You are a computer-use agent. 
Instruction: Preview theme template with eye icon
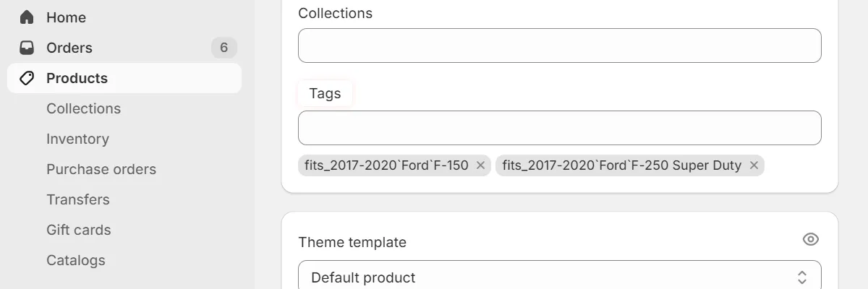point(810,239)
